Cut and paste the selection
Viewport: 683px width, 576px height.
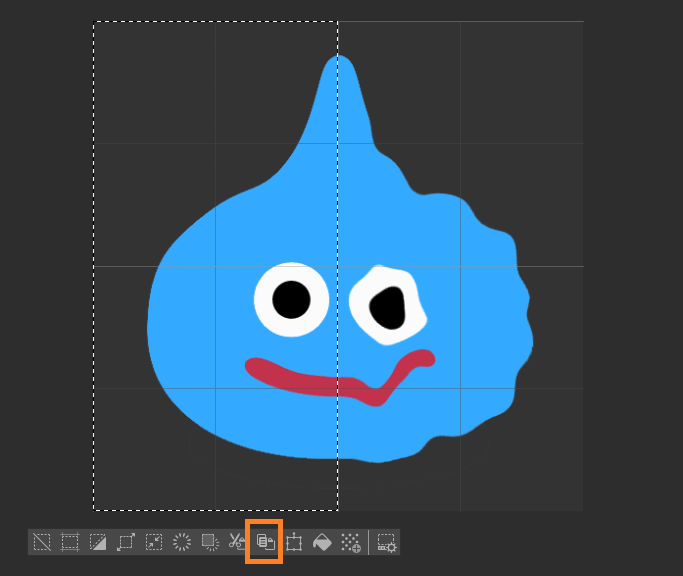[x=237, y=542]
